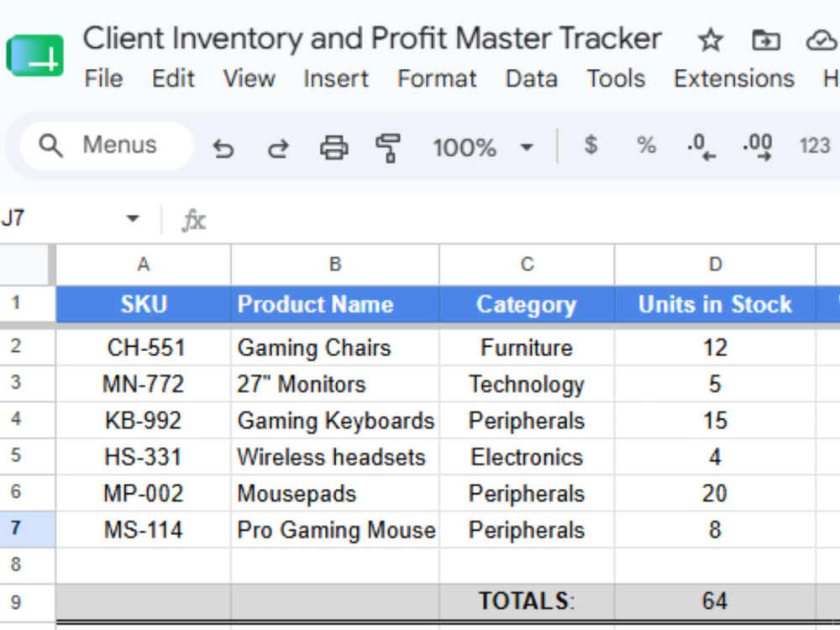
Task: Click the Product Name header cell
Action: 335,304
